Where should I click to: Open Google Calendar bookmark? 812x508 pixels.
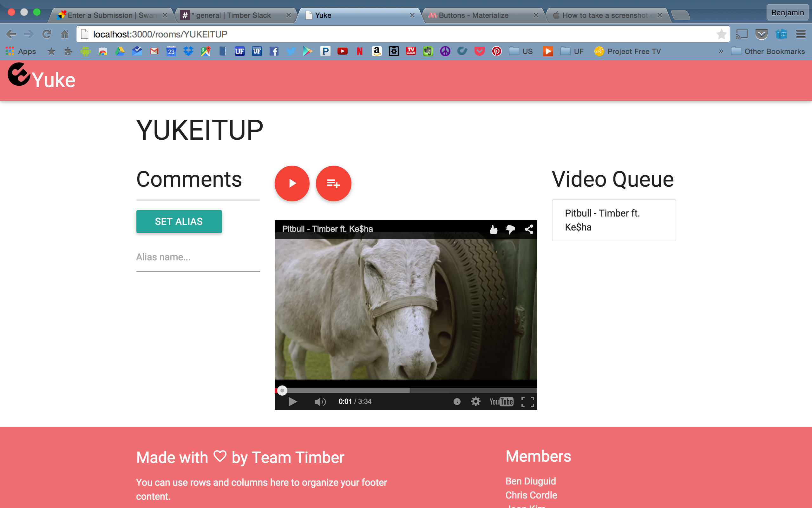(171, 51)
